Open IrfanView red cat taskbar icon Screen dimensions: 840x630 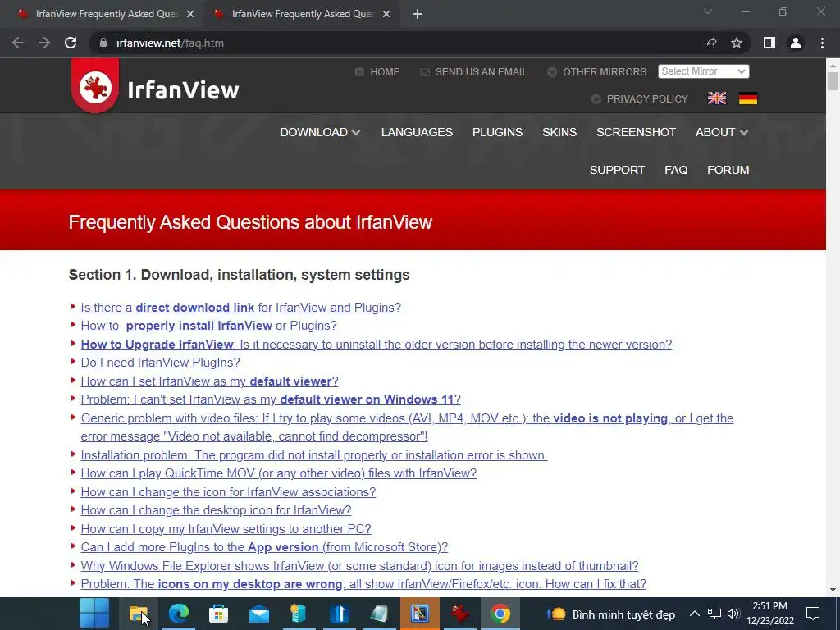[x=459, y=614]
